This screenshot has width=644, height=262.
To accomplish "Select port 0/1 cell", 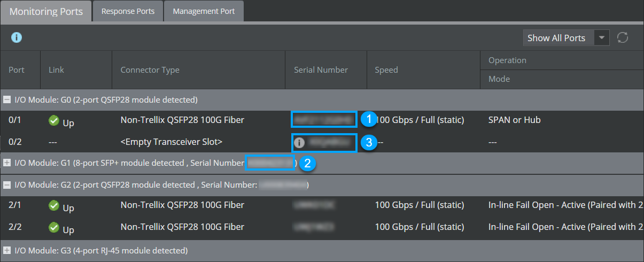I will tap(14, 120).
